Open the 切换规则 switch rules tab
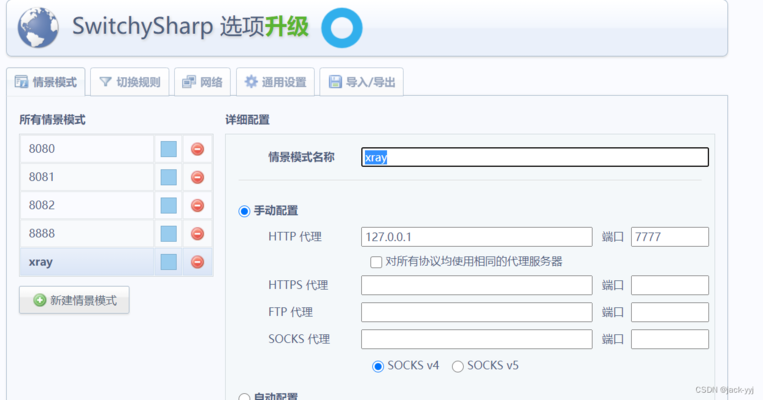Image resolution: width=763 pixels, height=400 pixels. (x=129, y=82)
